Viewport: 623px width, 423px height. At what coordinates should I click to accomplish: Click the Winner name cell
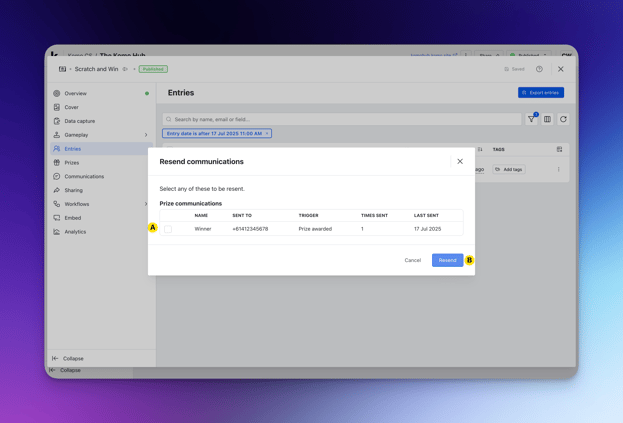tap(203, 229)
